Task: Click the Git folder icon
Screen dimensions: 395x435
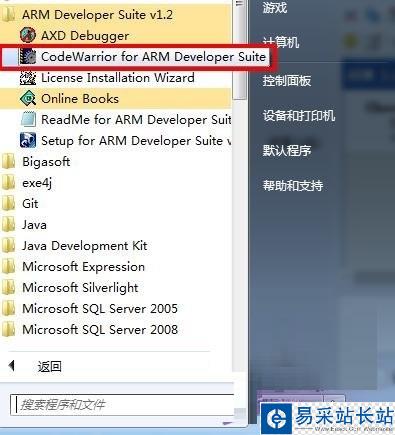Action: coord(8,204)
